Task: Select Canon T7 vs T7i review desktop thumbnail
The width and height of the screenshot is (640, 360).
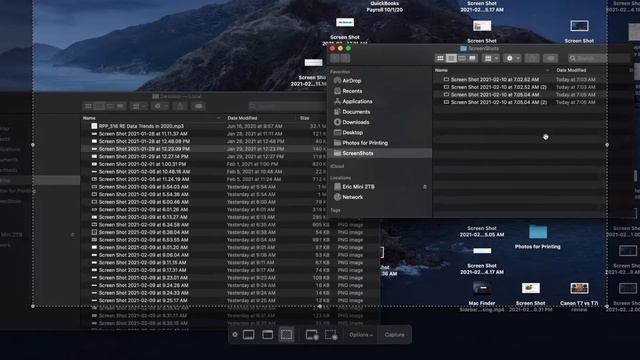Action: pyautogui.click(x=579, y=296)
